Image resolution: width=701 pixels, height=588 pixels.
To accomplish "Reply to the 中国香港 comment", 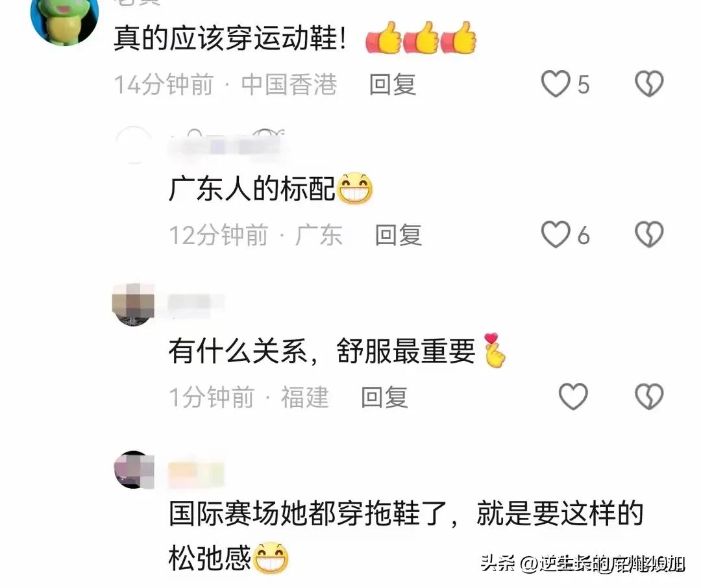I will 393,84.
